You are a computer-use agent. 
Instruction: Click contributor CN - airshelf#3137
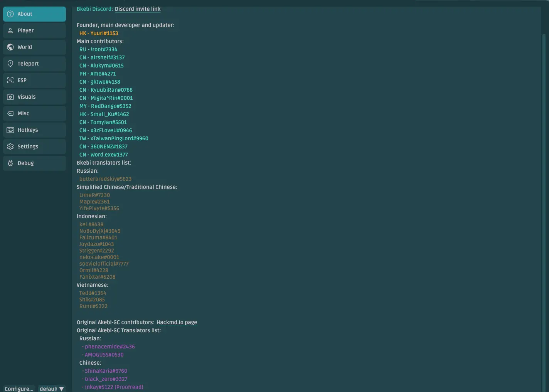coord(102,57)
